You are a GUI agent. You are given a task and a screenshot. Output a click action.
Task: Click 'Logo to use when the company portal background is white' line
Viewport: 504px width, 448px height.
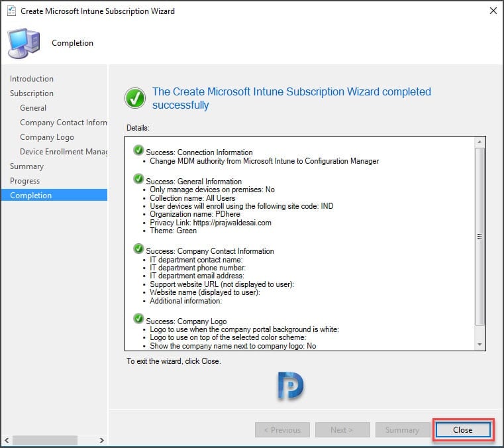click(244, 329)
